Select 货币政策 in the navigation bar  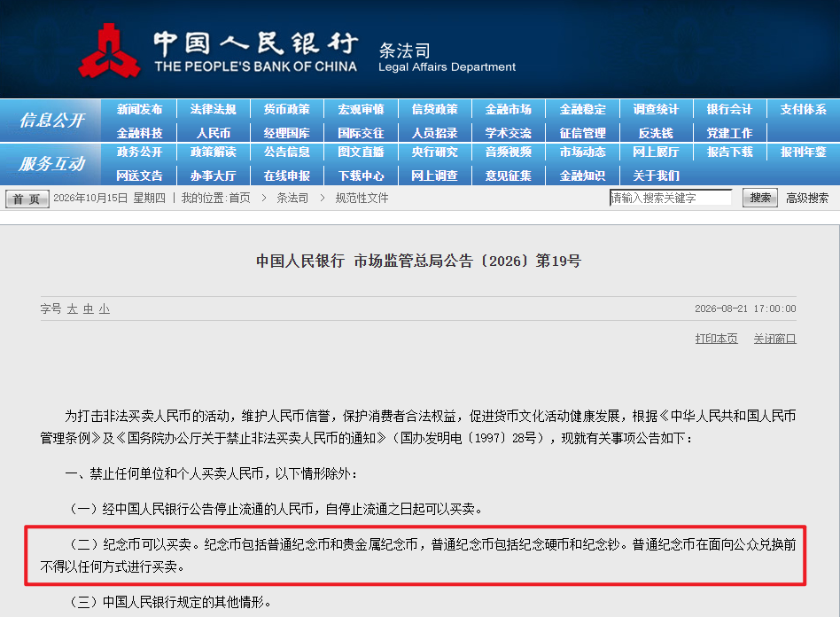point(286,109)
